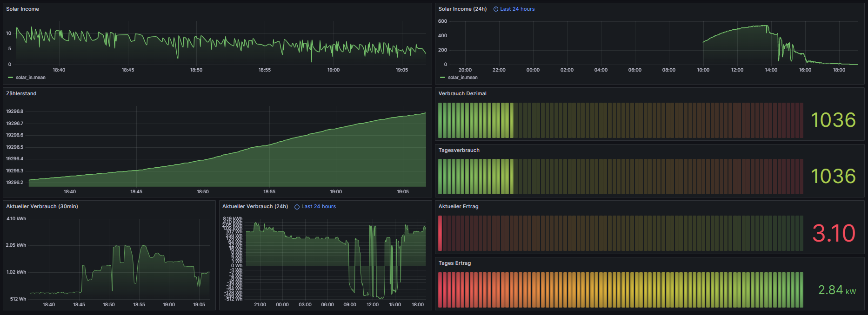Open the Tagesverbrauch panel title menu
Viewport: 868px width, 315px height.
(459, 151)
